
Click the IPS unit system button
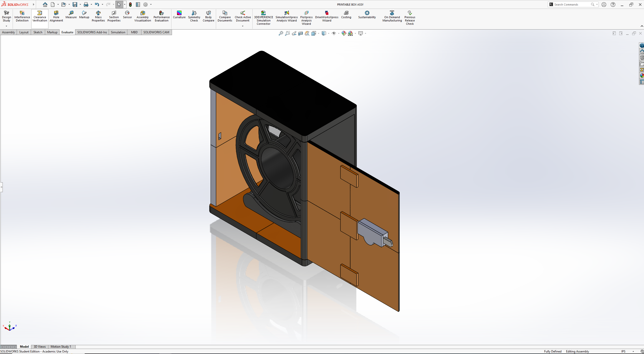coord(623,351)
